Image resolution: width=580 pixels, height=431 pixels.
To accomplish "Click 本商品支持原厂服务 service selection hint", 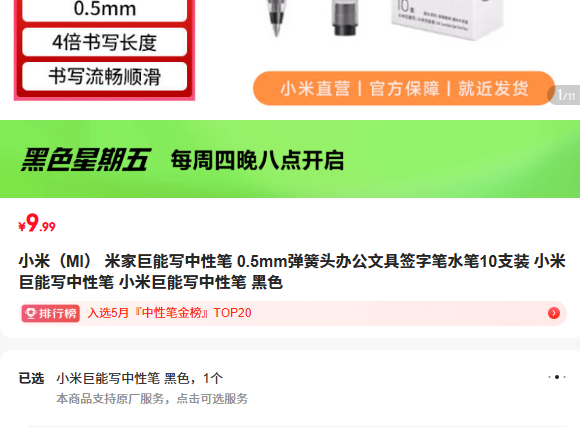I will pos(152,398).
